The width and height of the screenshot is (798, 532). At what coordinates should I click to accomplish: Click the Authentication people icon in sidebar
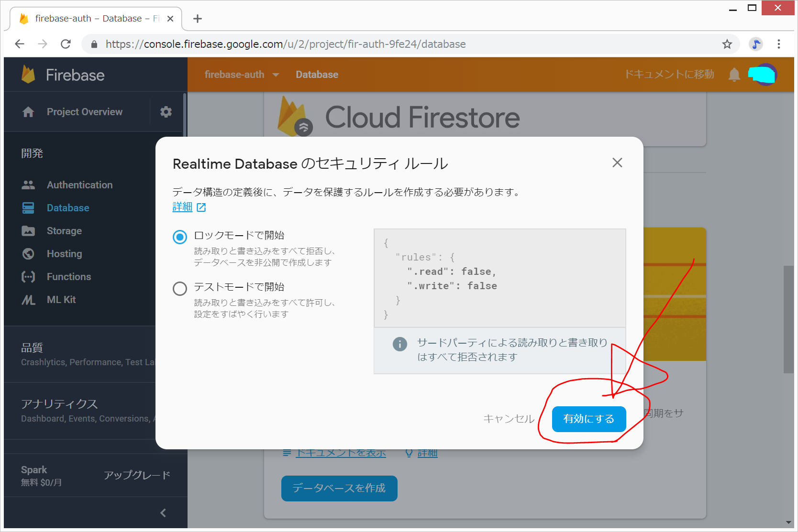tap(28, 185)
